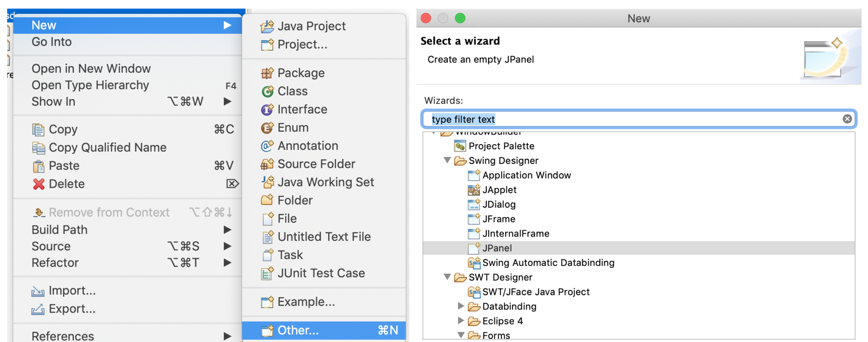The height and width of the screenshot is (342, 868).
Task: Click the Enum icon
Action: click(267, 128)
